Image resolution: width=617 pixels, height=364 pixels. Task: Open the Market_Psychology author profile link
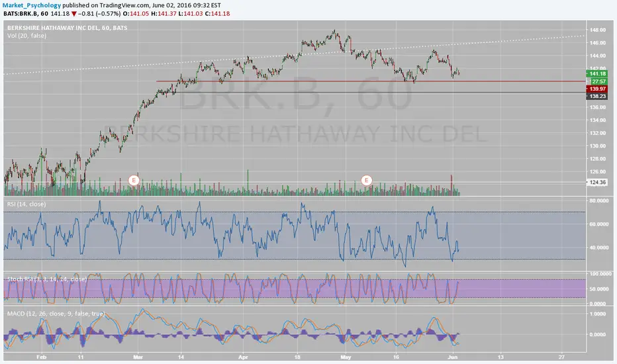(x=32, y=5)
